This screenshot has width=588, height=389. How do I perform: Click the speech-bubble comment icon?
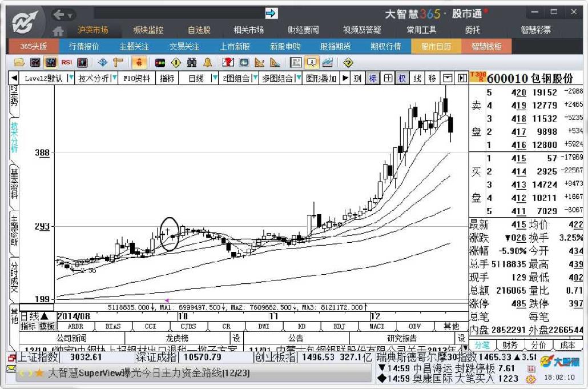[312, 62]
